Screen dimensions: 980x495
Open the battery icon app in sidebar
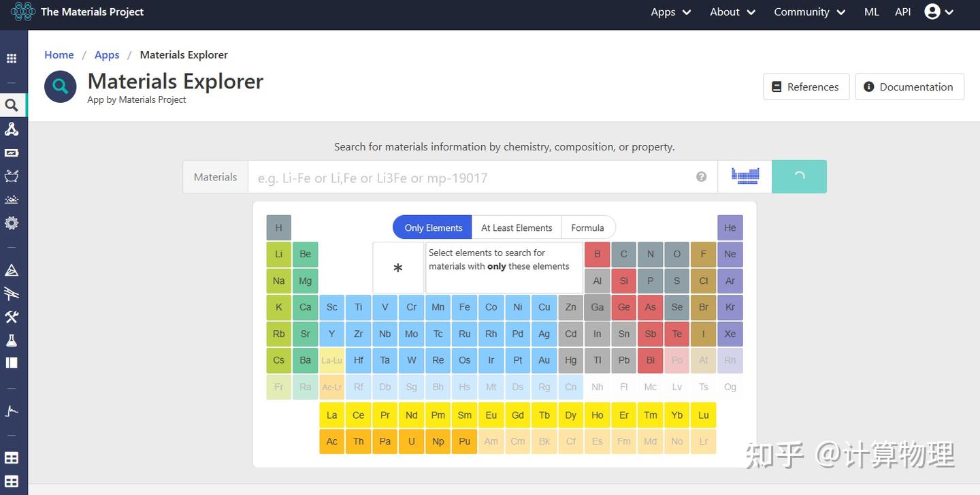(x=12, y=153)
